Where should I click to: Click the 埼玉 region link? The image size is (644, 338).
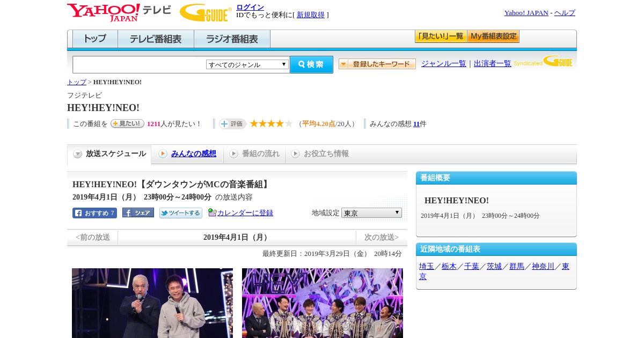427,266
